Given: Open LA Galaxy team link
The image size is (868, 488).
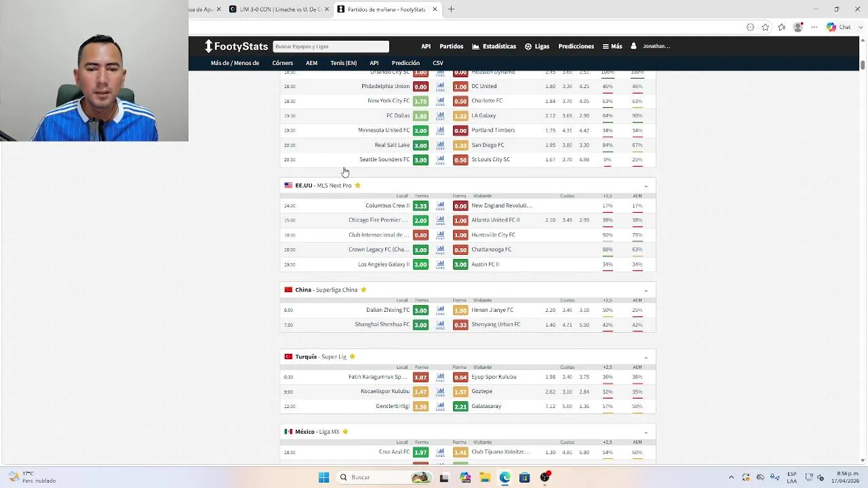Looking at the screenshot, I should point(484,116).
